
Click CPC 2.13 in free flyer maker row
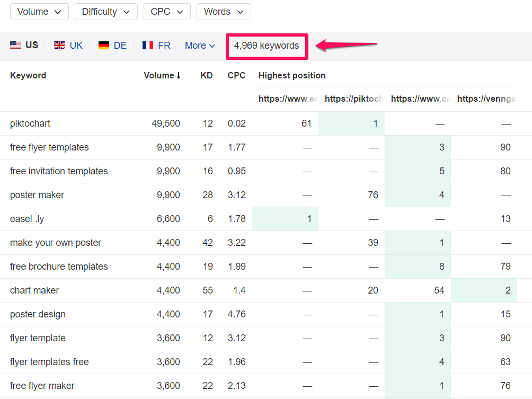coord(237,386)
